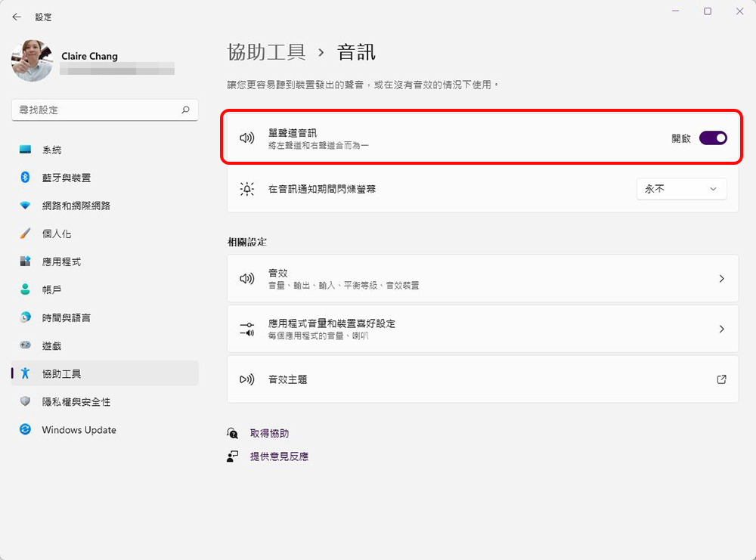Click the 個人化 paintbrush icon
Image resolution: width=756 pixels, height=560 pixels.
(x=26, y=234)
